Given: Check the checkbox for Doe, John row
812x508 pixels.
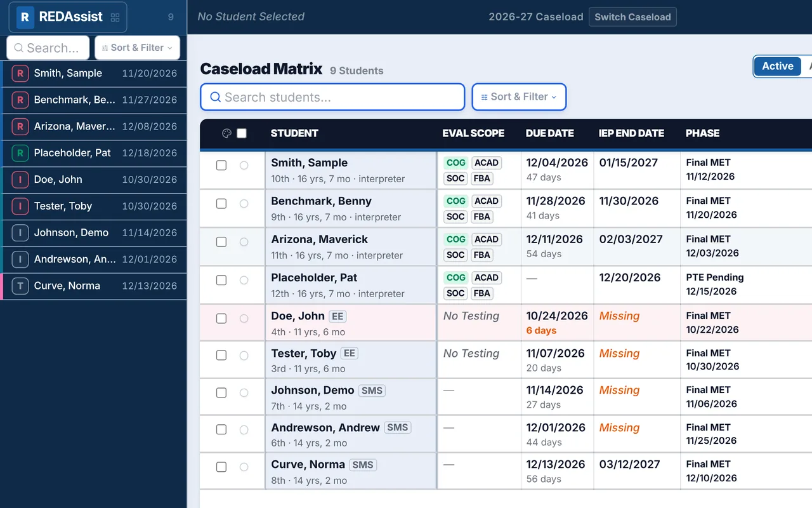Looking at the screenshot, I should [x=221, y=319].
